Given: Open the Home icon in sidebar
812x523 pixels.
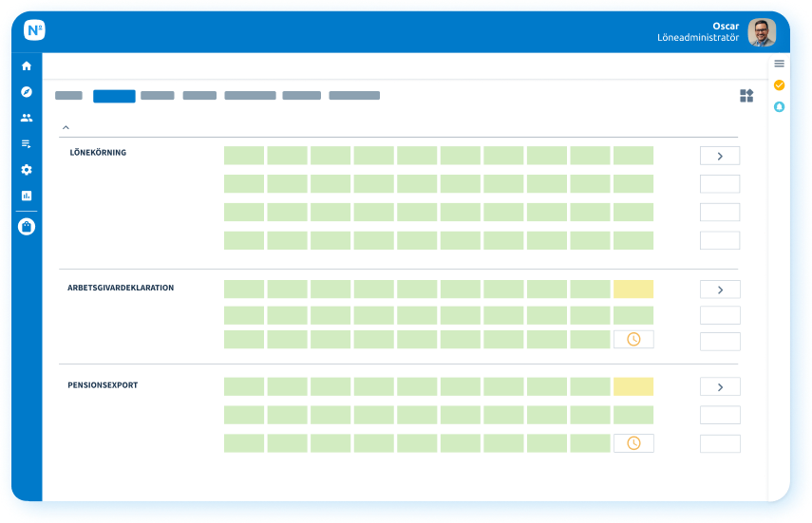Looking at the screenshot, I should point(27,65).
